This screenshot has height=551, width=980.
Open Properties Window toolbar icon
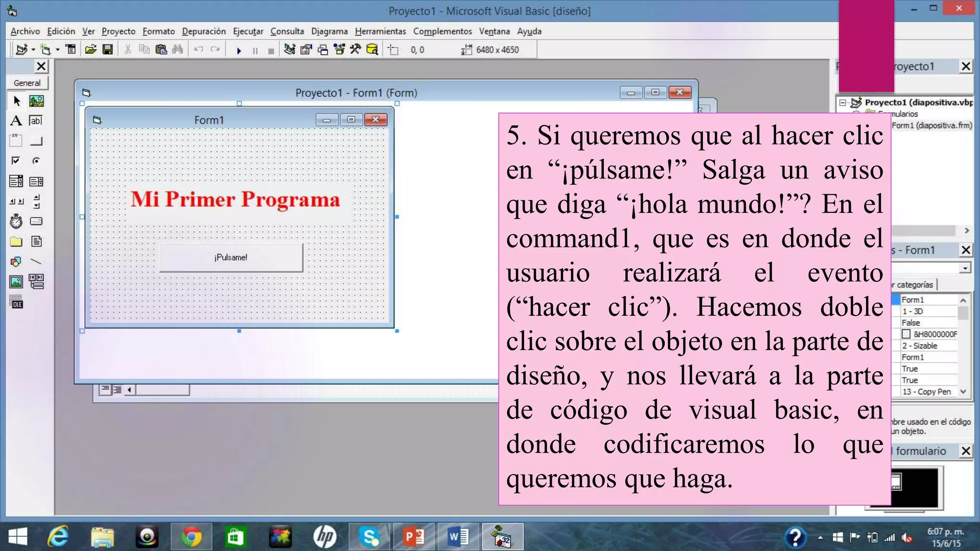pos(306,49)
